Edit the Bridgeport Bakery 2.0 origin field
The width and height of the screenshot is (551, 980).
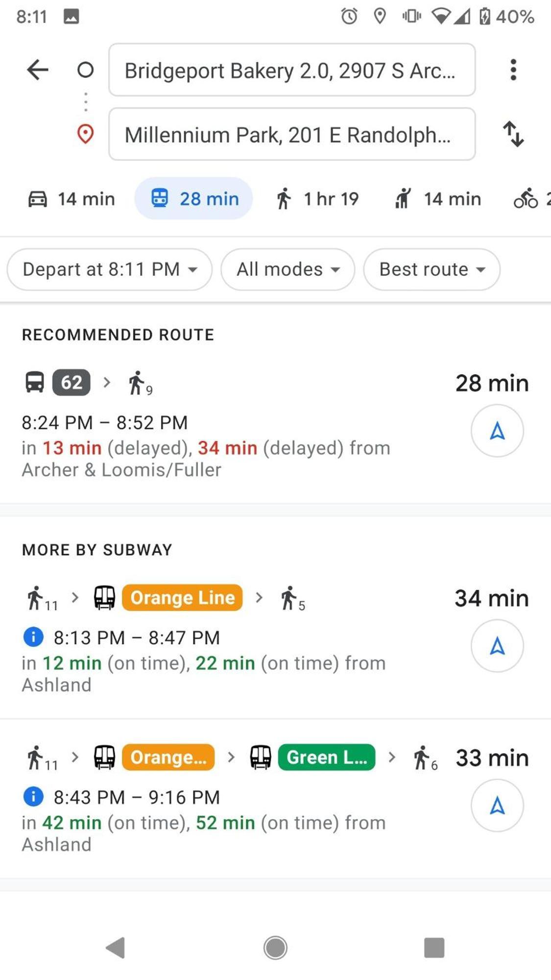tap(292, 70)
